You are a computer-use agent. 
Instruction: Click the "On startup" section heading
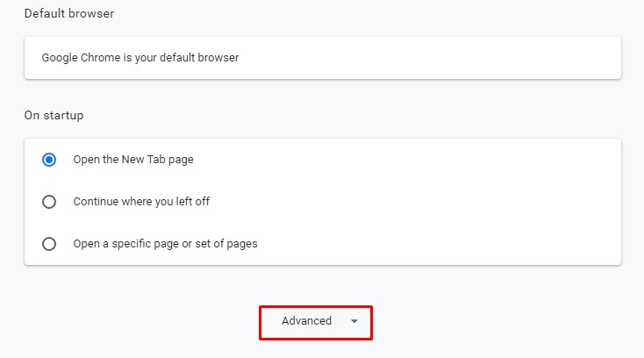[54, 115]
